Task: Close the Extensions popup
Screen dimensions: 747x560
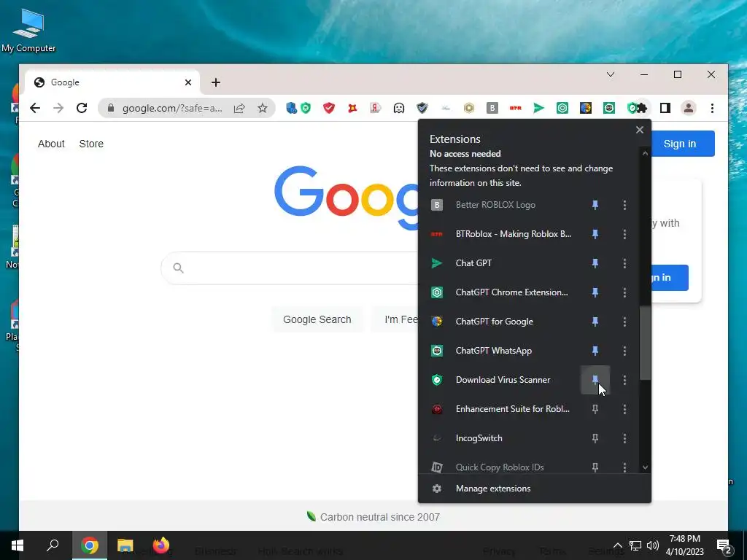Action: [x=639, y=130]
